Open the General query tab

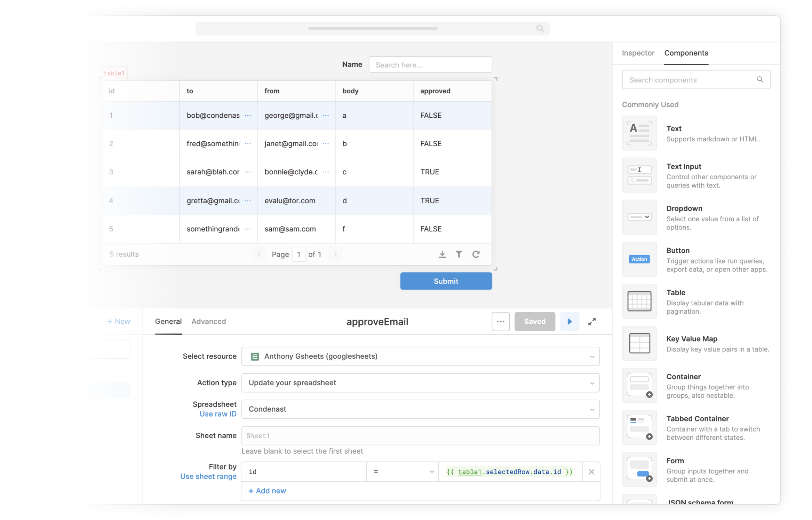pos(168,322)
